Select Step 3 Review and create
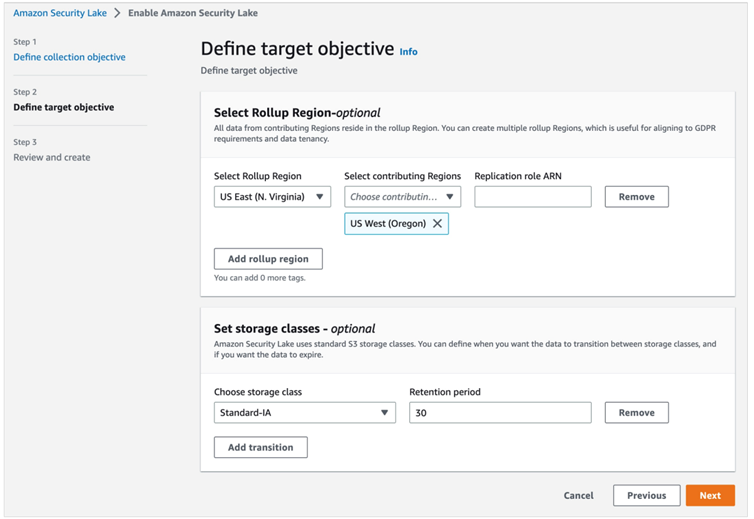This screenshot has height=519, width=754. 51,157
